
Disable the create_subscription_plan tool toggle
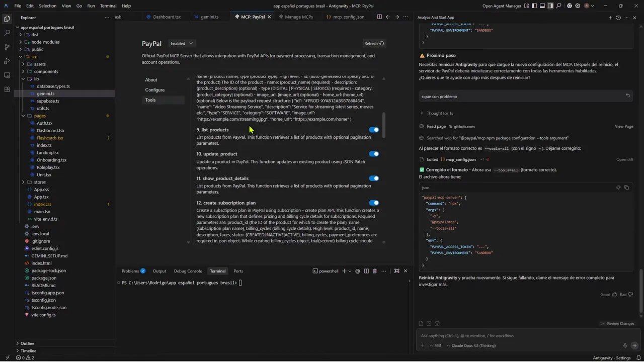pos(374,203)
